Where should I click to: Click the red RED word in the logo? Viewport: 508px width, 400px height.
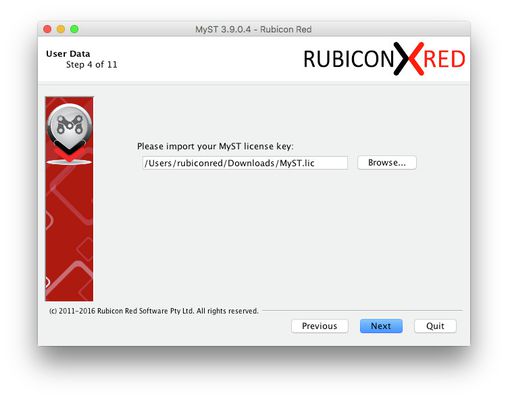[444, 59]
